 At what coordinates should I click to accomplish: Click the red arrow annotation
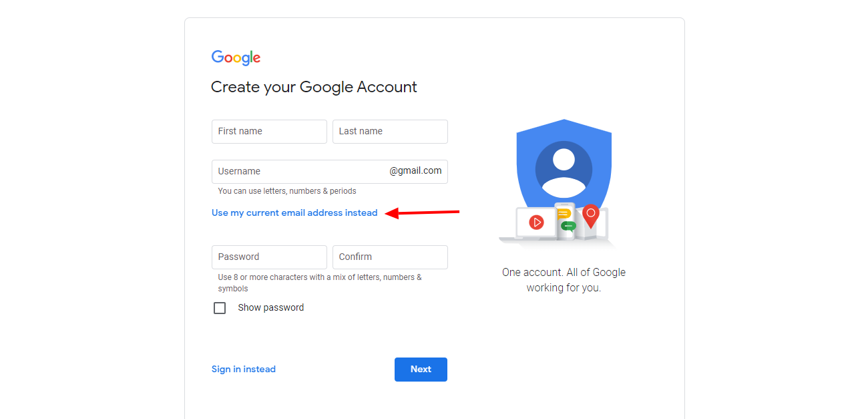click(x=423, y=213)
